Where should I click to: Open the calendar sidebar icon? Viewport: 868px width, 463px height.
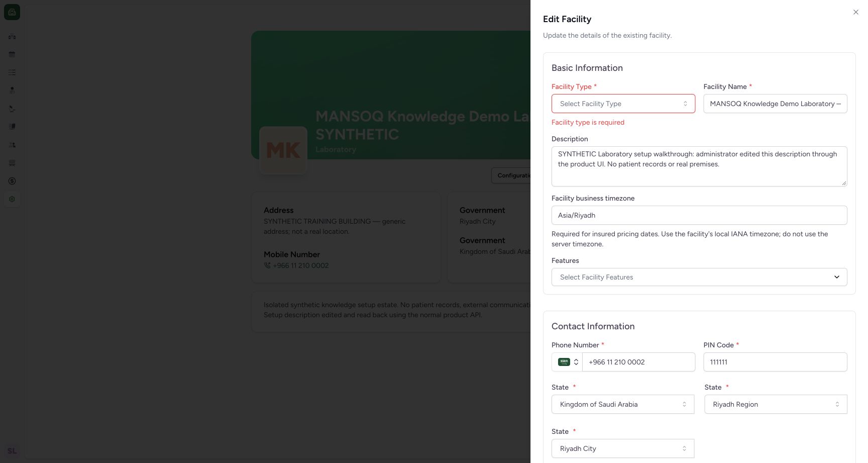coord(12,54)
